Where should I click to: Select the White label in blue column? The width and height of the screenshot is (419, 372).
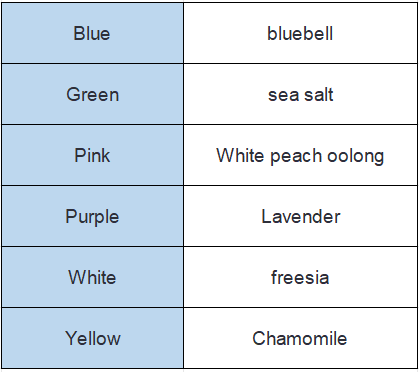click(92, 277)
